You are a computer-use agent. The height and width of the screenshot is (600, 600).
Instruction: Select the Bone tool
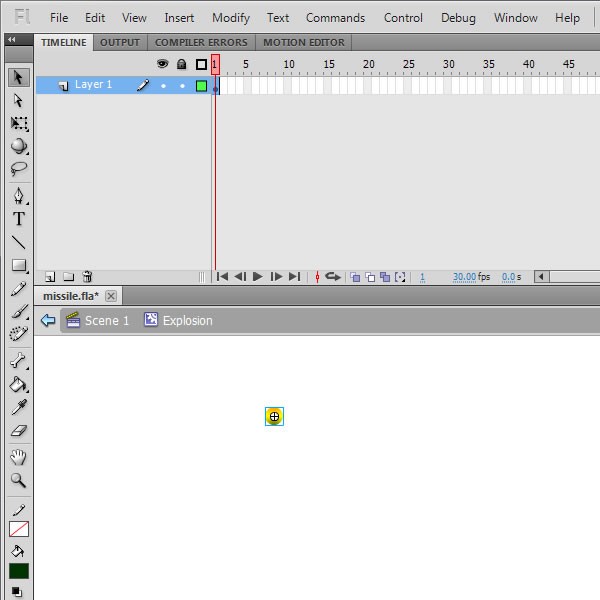click(19, 360)
